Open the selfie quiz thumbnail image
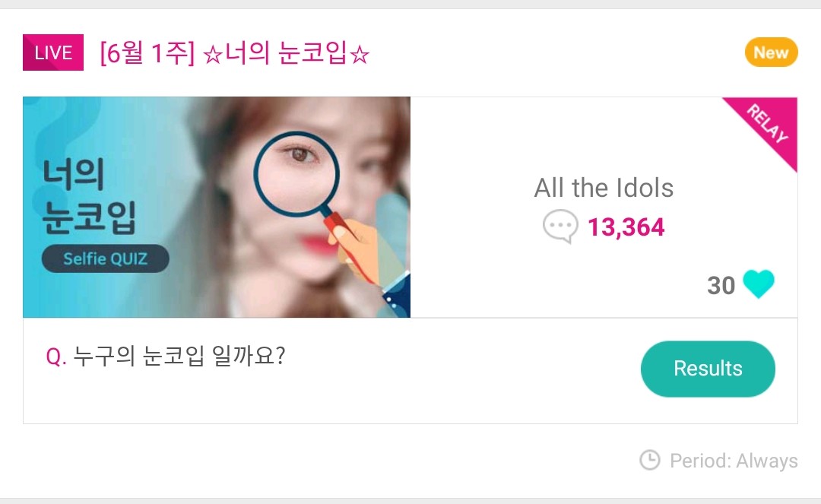 217,208
